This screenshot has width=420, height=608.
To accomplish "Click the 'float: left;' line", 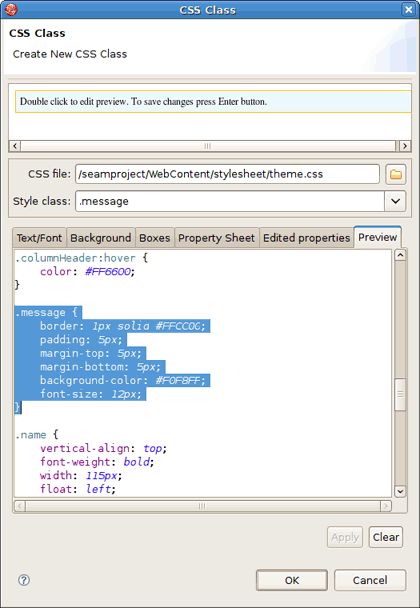I will pos(78,489).
